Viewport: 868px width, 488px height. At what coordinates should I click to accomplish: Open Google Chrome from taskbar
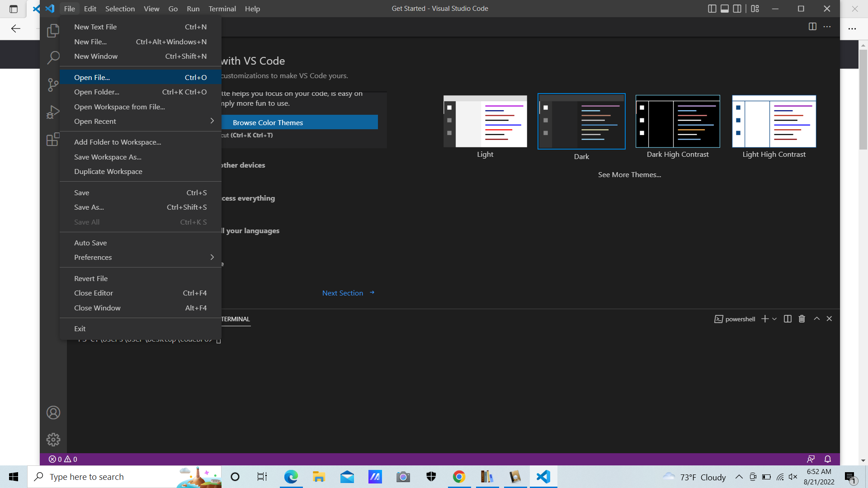click(x=459, y=477)
